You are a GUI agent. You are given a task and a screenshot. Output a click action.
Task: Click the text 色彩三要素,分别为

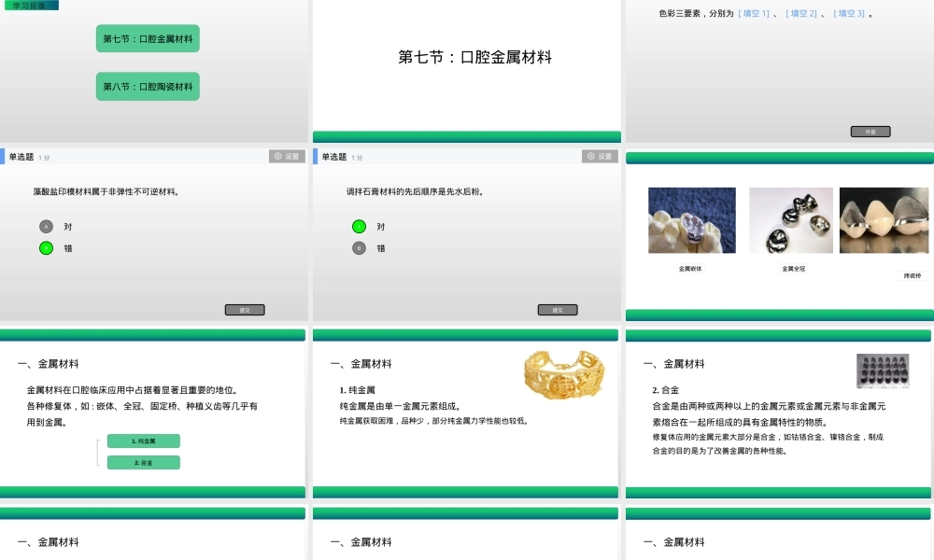pos(696,13)
